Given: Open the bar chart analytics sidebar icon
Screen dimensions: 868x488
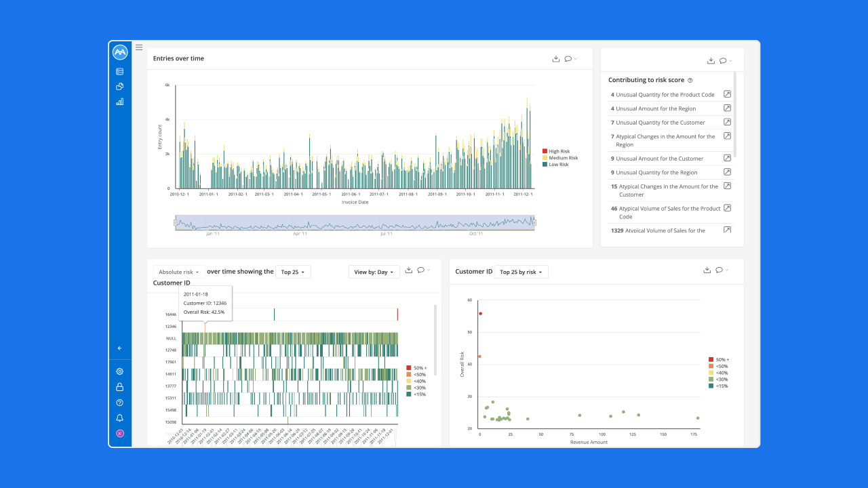Looking at the screenshot, I should (x=120, y=102).
